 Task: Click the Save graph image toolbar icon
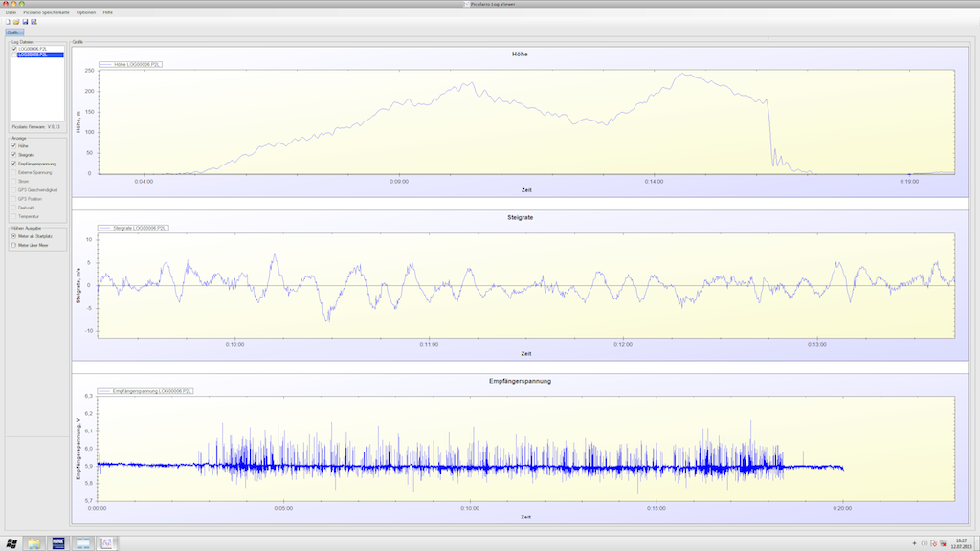pos(33,21)
